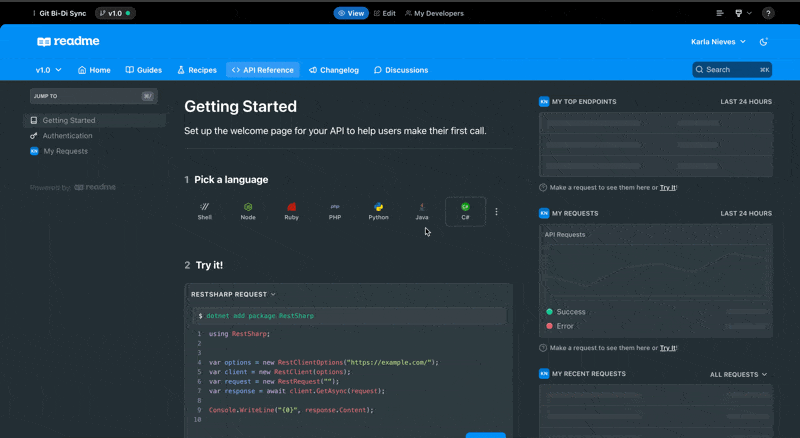Click the Success legend entry
This screenshot has height=438, width=800.
pyautogui.click(x=566, y=312)
